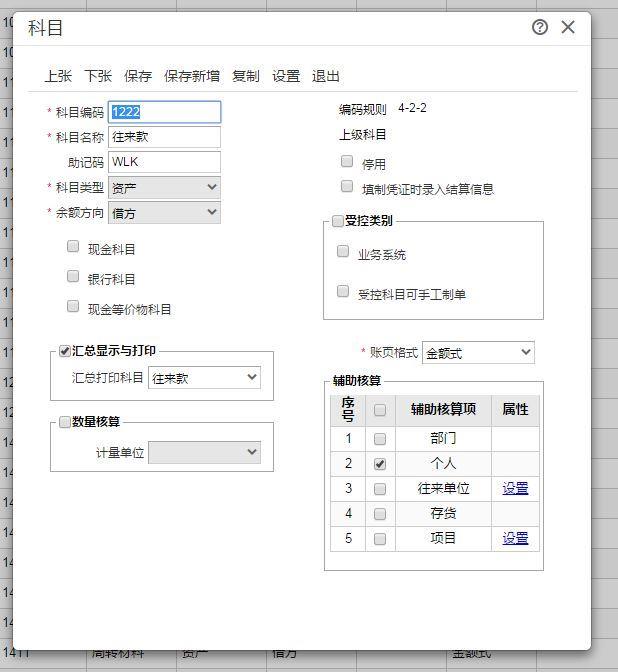Edit the 科目名称 field showing 往来款
618x672 pixels.
pyautogui.click(x=165, y=137)
